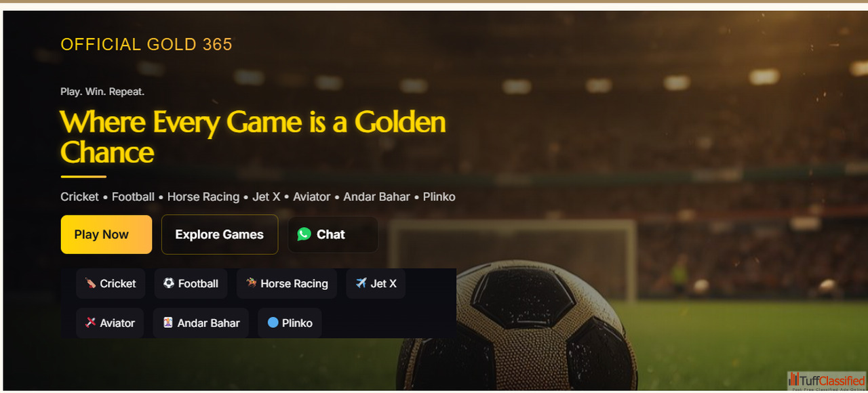Start playing with the Play Now button
The height and width of the screenshot is (393, 868).
pyautogui.click(x=106, y=234)
